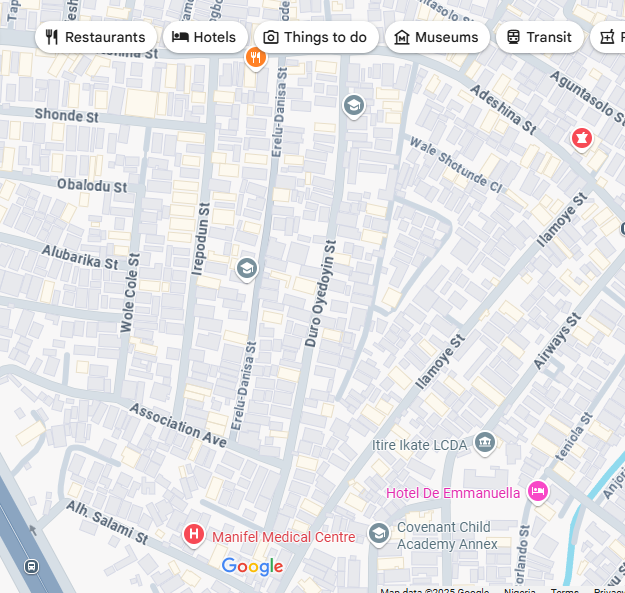Open the Covenant Child Academy Annex label
The height and width of the screenshot is (593, 625).
pyautogui.click(x=447, y=536)
